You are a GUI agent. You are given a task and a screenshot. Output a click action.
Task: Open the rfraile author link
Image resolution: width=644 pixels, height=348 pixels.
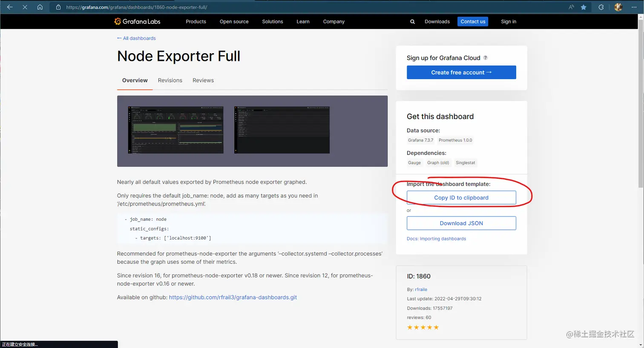pyautogui.click(x=421, y=289)
